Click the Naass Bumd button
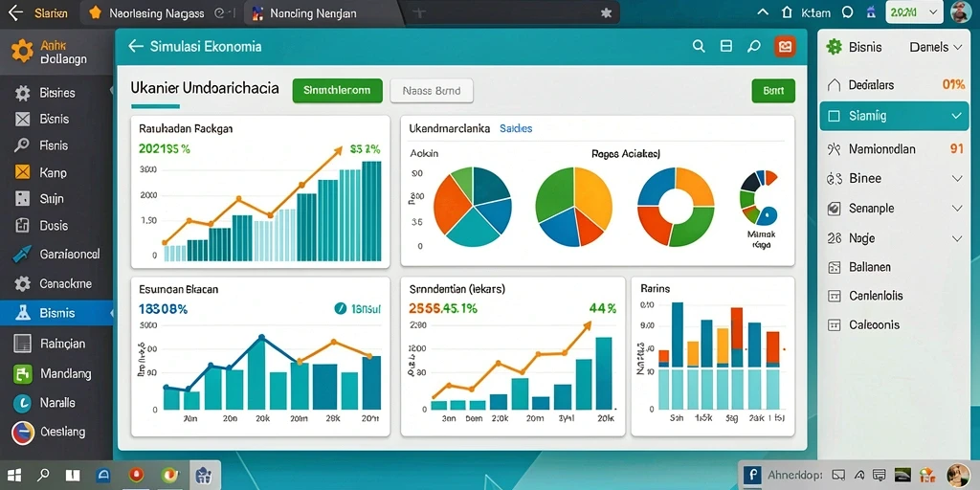This screenshot has height=490, width=980. pos(432,91)
